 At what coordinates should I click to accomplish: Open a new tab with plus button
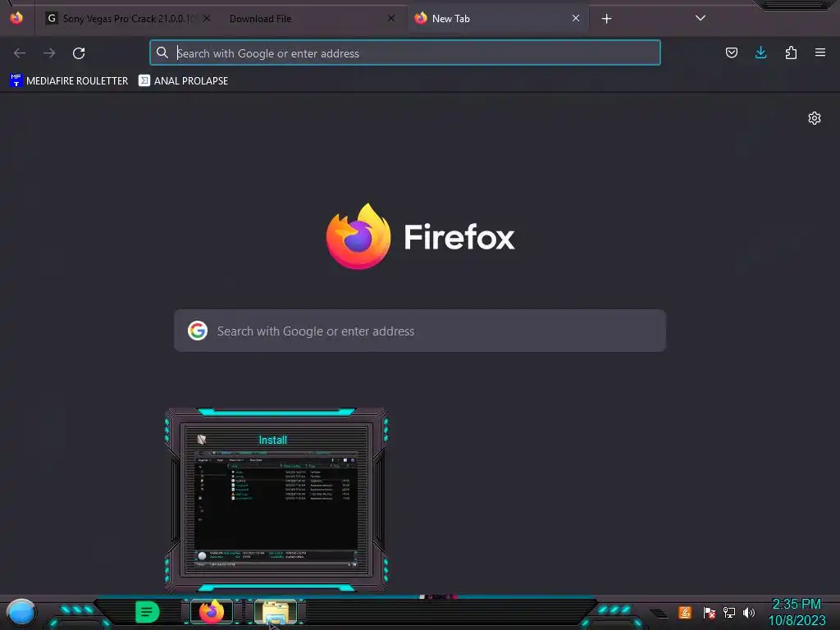point(606,19)
